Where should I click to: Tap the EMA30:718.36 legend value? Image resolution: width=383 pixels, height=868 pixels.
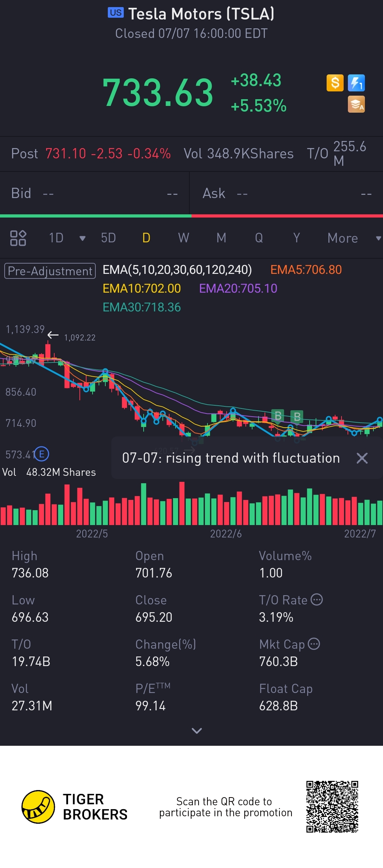tap(142, 308)
